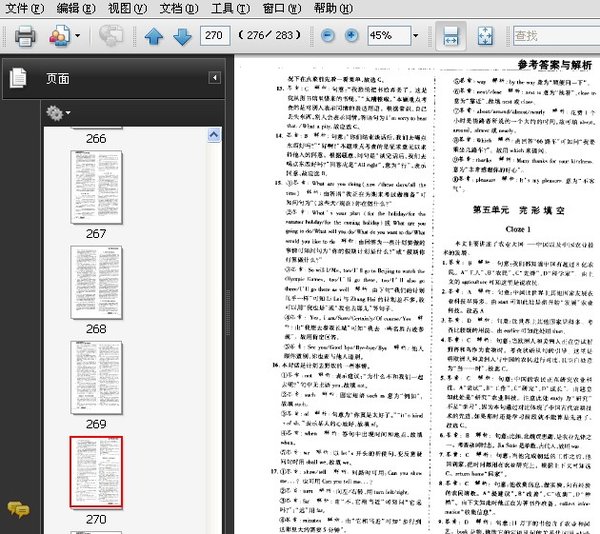Click the page number field showing 270
This screenshot has height=534, width=600.
215,36
